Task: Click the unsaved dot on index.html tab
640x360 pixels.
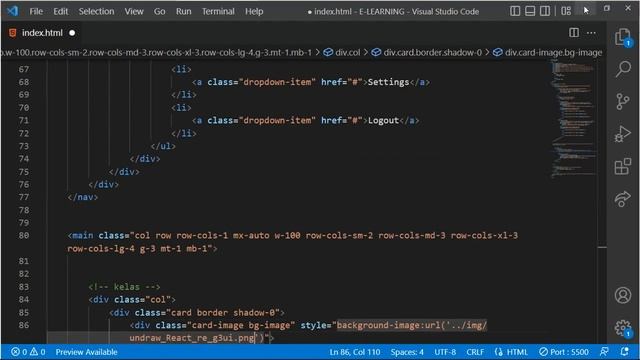Action: pos(72,33)
